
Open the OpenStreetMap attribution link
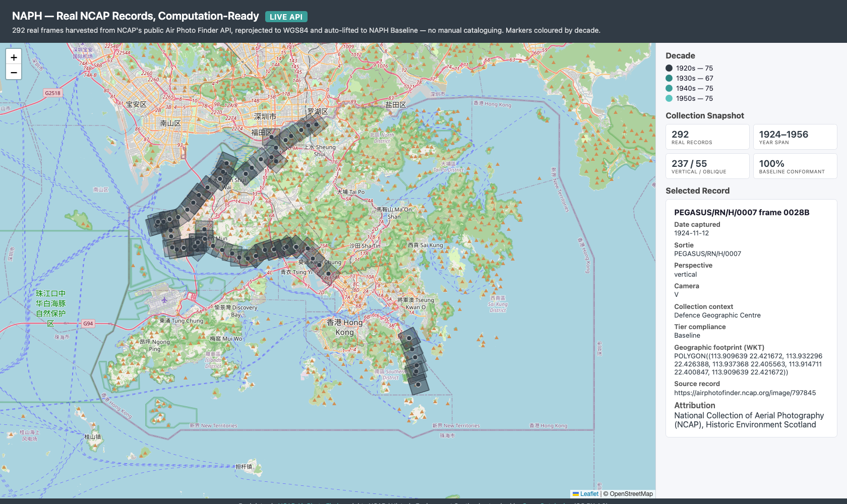pos(631,494)
